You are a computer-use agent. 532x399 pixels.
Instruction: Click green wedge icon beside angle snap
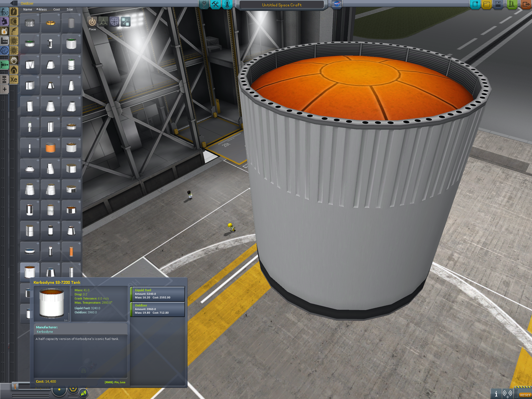point(83,393)
